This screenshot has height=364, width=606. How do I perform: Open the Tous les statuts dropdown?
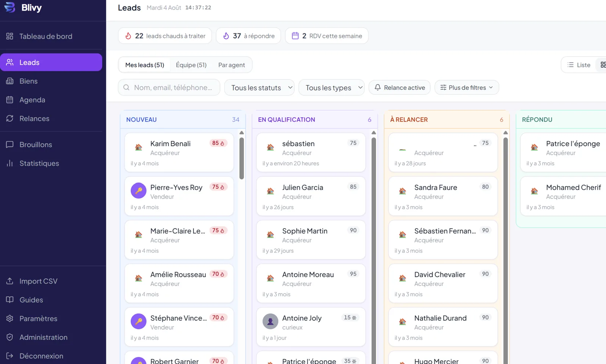tap(259, 87)
